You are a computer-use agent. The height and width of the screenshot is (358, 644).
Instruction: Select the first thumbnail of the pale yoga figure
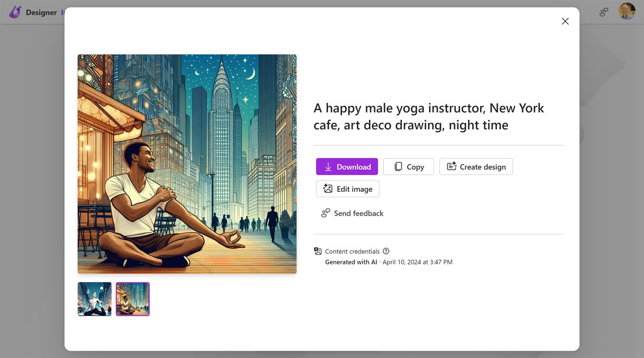coord(94,299)
